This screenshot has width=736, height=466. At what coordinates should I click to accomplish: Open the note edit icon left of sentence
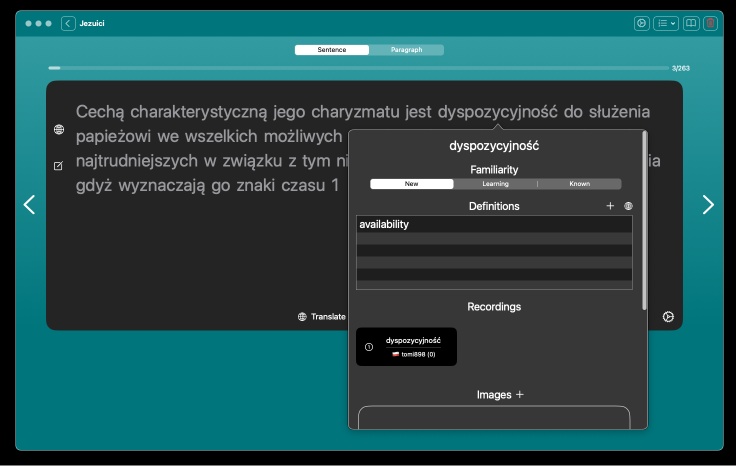click(x=58, y=165)
